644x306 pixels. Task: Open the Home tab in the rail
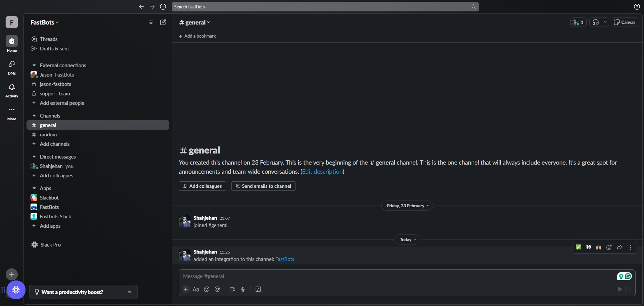(x=12, y=44)
